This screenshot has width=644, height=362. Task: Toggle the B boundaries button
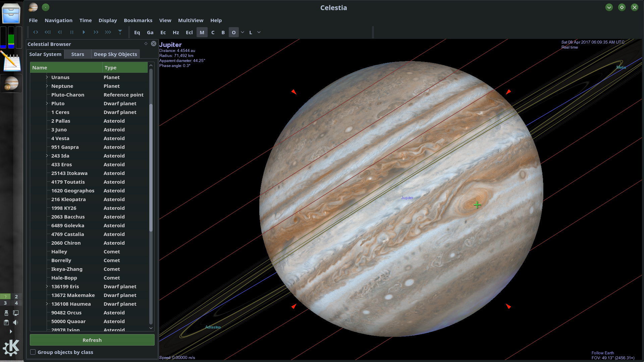tap(223, 33)
